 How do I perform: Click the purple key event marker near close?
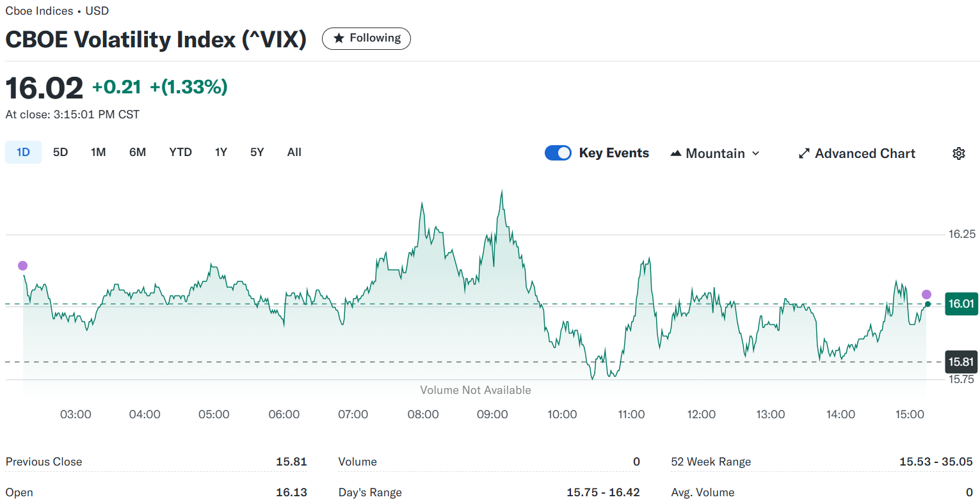(x=926, y=294)
